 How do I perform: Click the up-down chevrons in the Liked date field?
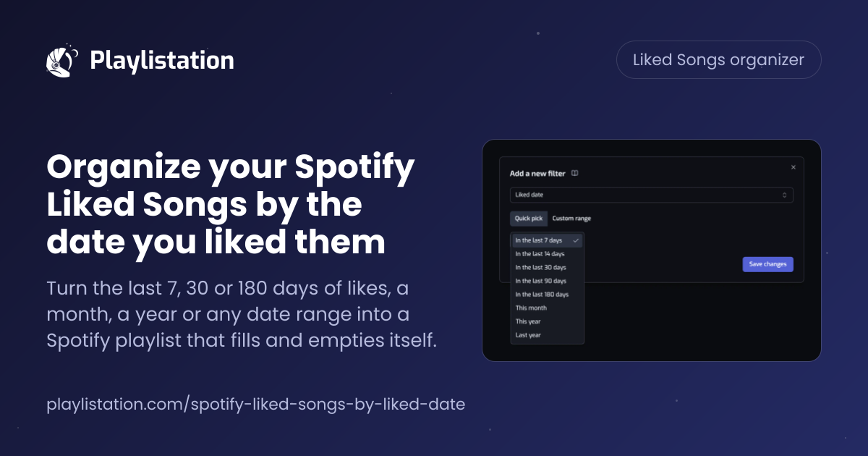coord(785,195)
